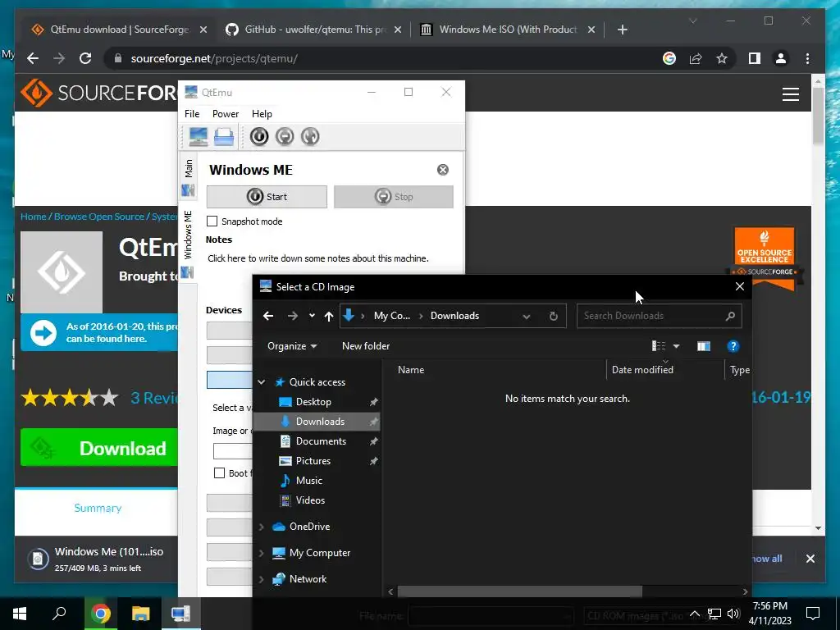840x630 pixels.
Task: Show hidden system tray icons
Action: pos(694,614)
